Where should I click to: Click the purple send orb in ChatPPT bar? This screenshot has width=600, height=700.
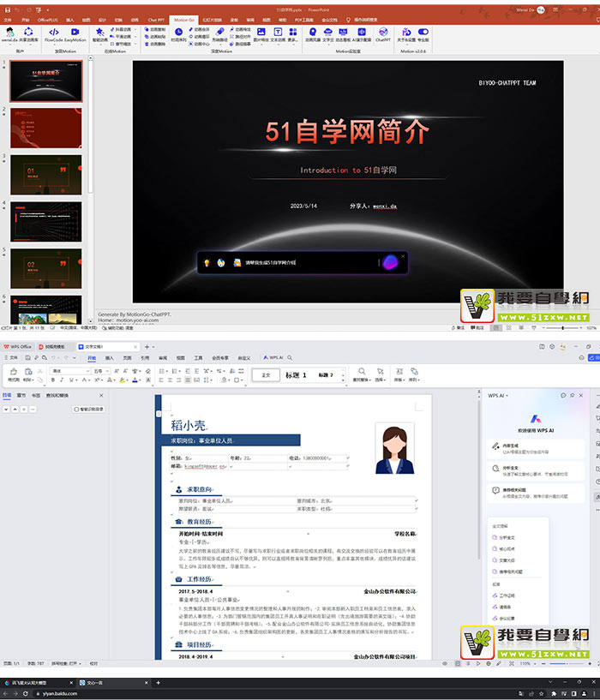390,262
